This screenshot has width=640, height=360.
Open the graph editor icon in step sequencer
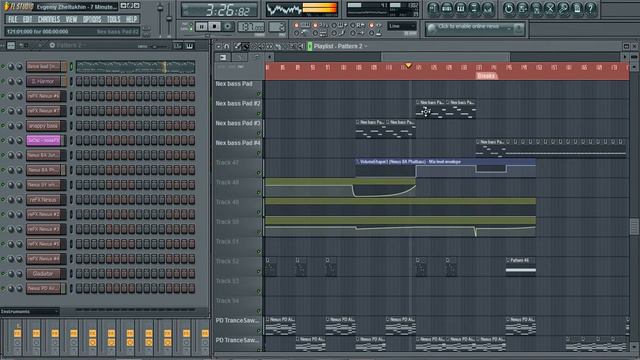[178, 46]
